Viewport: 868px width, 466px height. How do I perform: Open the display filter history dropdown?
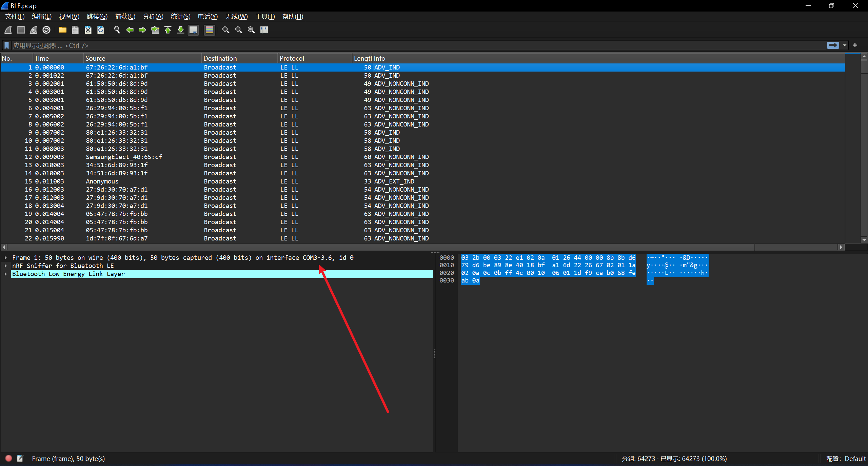(x=845, y=45)
